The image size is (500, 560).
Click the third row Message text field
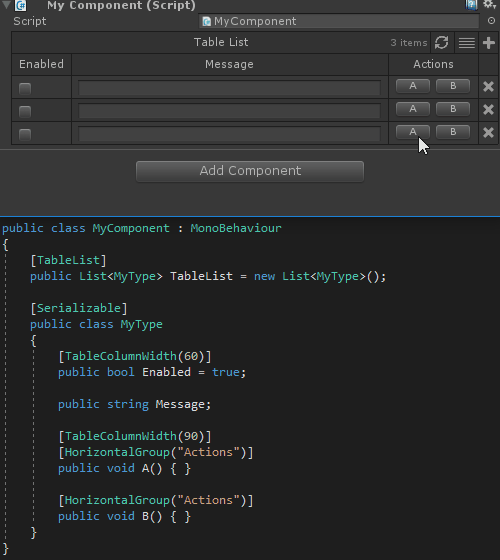click(229, 134)
